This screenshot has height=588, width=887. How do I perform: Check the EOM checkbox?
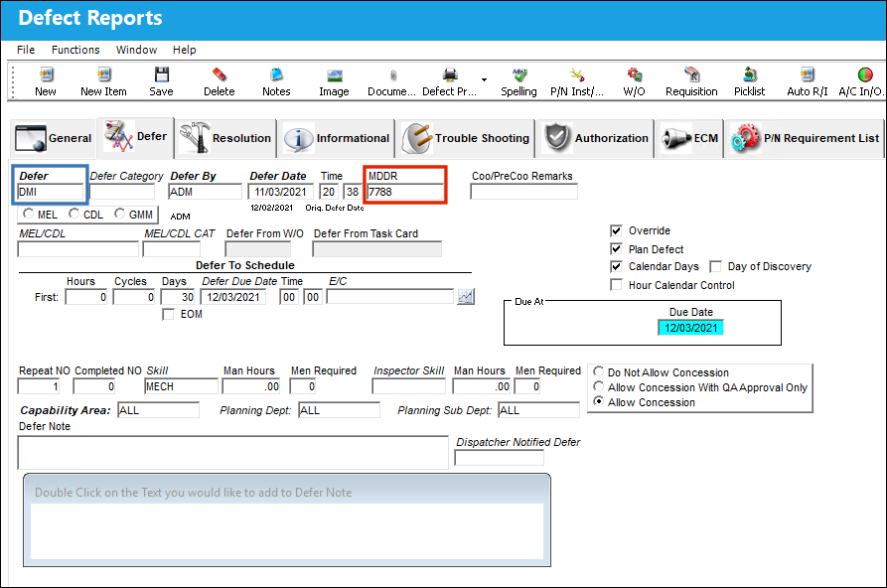pos(168,314)
